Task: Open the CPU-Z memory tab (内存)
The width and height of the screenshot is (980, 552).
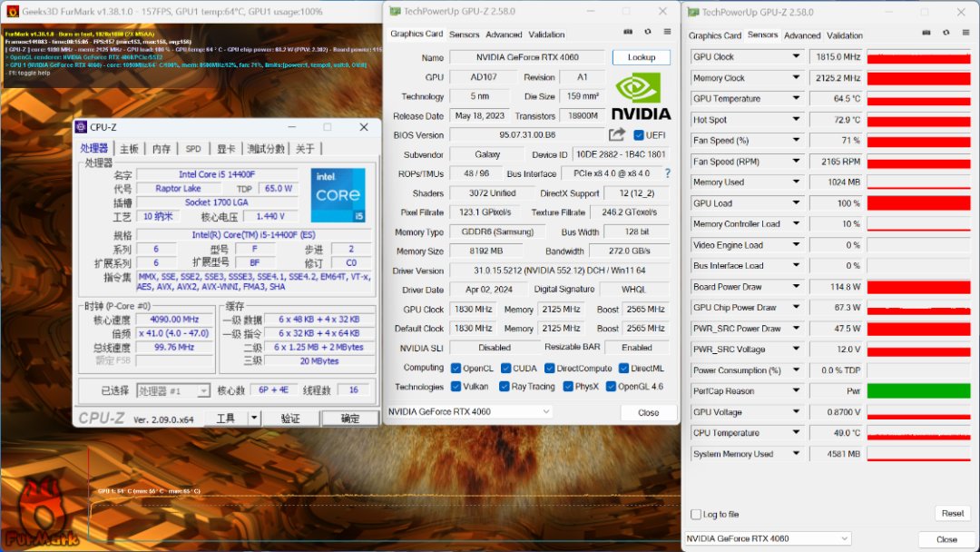Action: point(162,149)
